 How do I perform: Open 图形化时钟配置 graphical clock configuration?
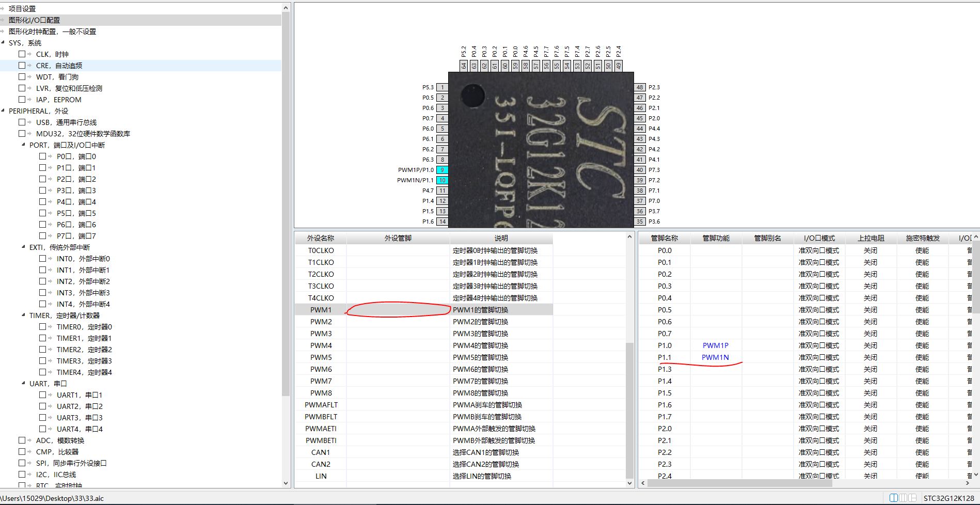52,31
